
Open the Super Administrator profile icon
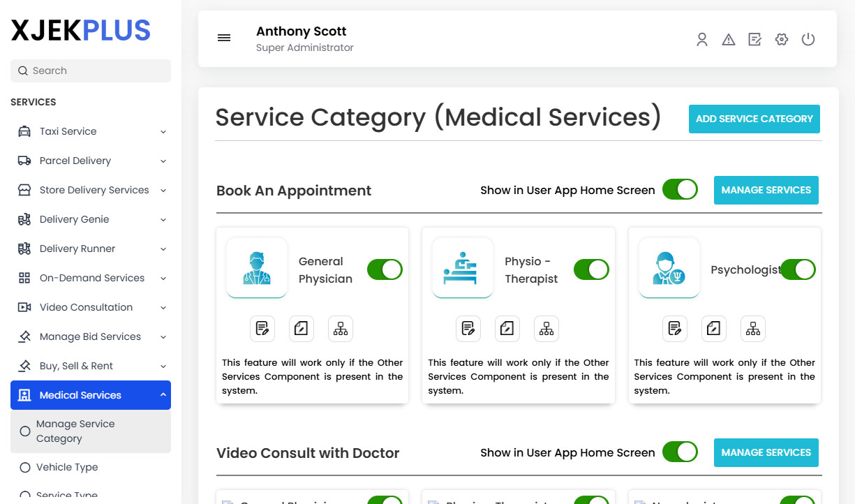pyautogui.click(x=701, y=40)
